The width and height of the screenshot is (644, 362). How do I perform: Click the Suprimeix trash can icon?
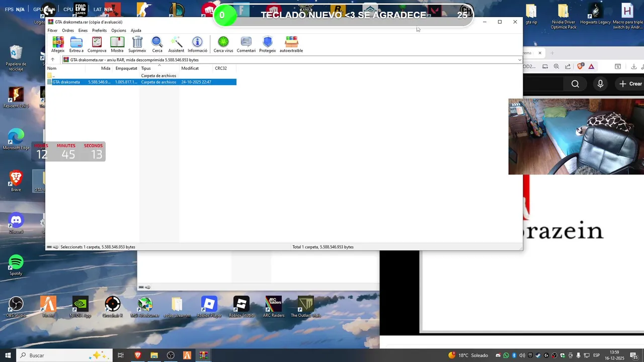tap(137, 44)
